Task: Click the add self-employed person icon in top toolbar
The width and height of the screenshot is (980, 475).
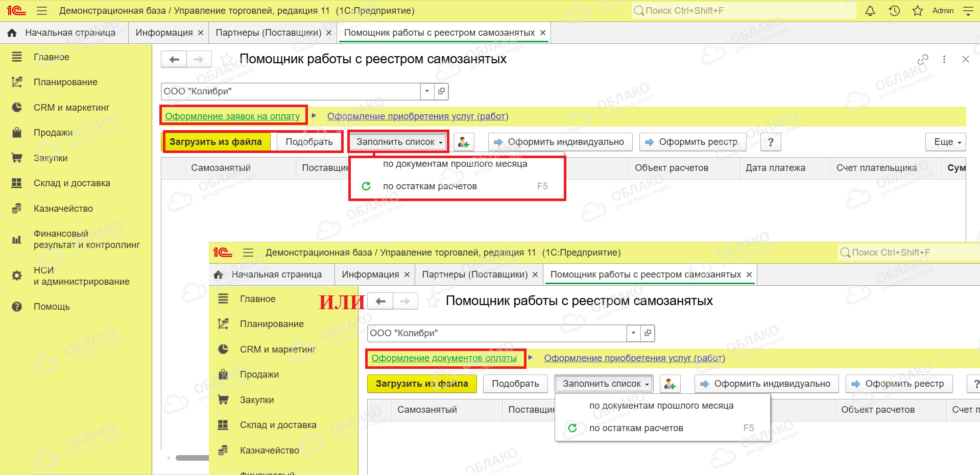Action: tap(464, 142)
